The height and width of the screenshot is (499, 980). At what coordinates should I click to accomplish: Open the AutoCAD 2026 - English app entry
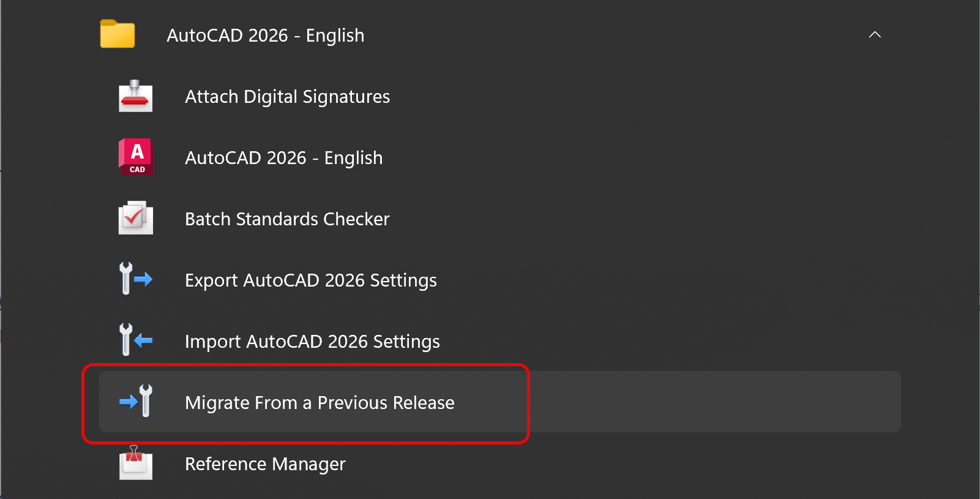click(x=283, y=158)
